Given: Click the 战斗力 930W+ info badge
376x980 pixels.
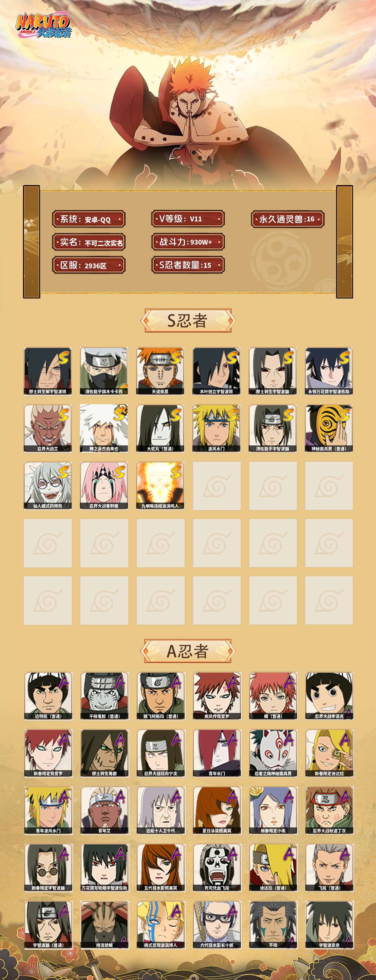Looking at the screenshot, I should 188,242.
